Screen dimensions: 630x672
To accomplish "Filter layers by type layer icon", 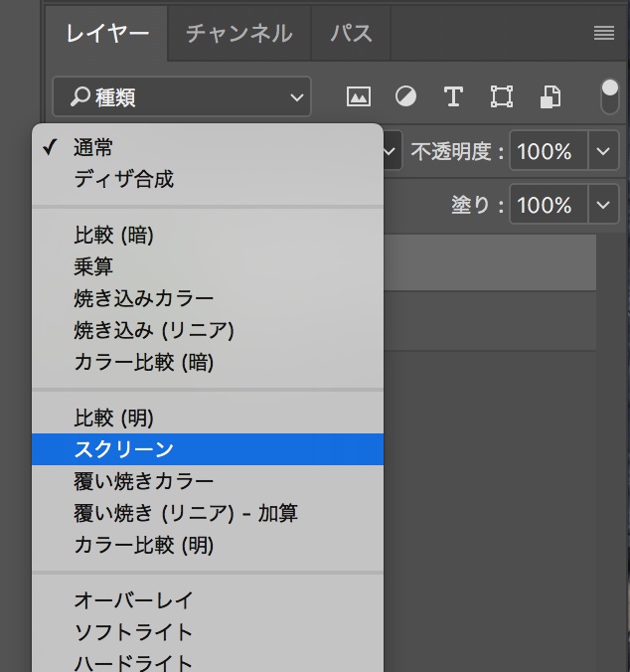I will (453, 96).
